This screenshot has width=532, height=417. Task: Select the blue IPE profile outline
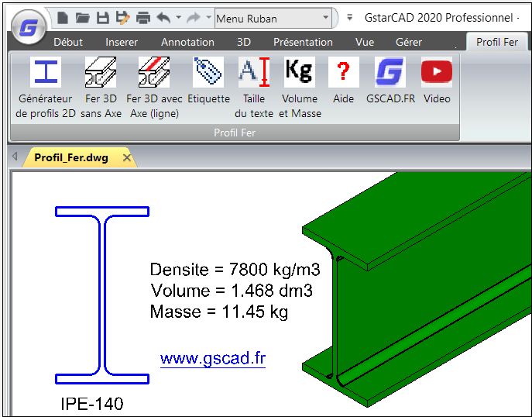click(102, 295)
